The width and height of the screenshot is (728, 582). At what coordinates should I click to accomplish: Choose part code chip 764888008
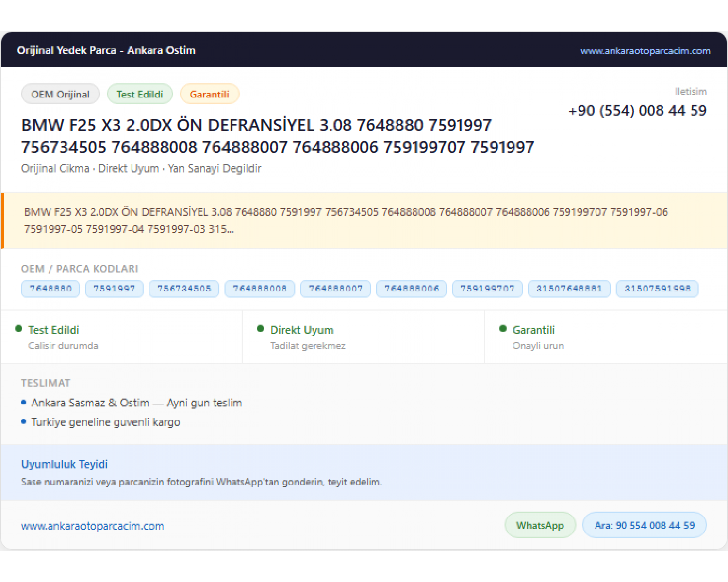point(260,289)
